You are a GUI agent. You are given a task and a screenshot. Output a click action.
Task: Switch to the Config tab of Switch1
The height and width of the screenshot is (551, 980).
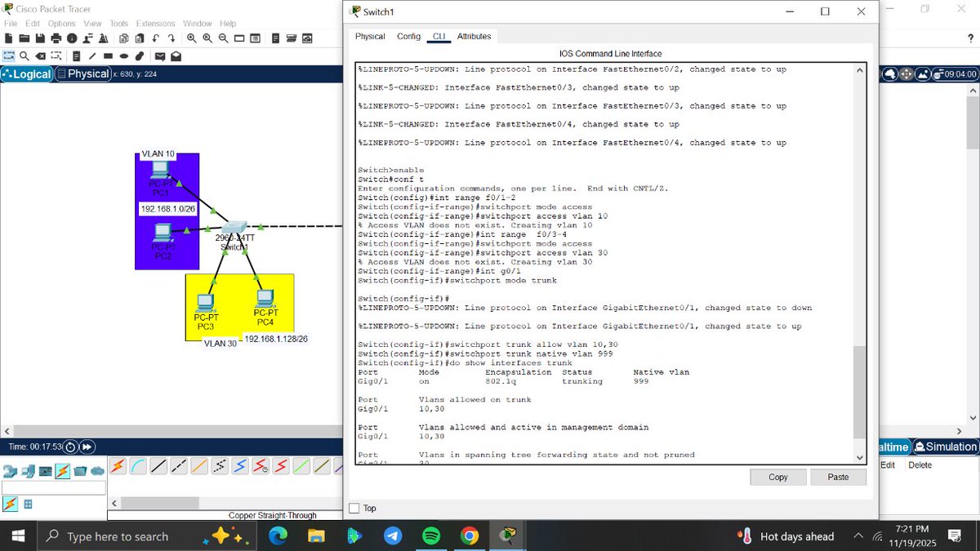click(x=407, y=36)
